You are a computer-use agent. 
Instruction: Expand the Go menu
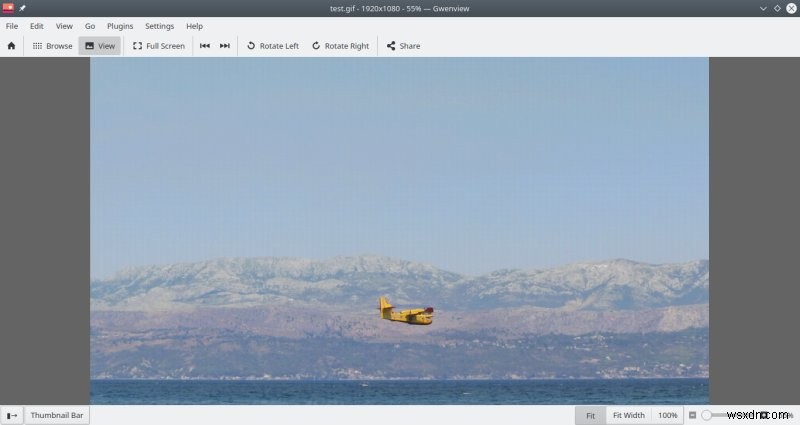point(90,26)
